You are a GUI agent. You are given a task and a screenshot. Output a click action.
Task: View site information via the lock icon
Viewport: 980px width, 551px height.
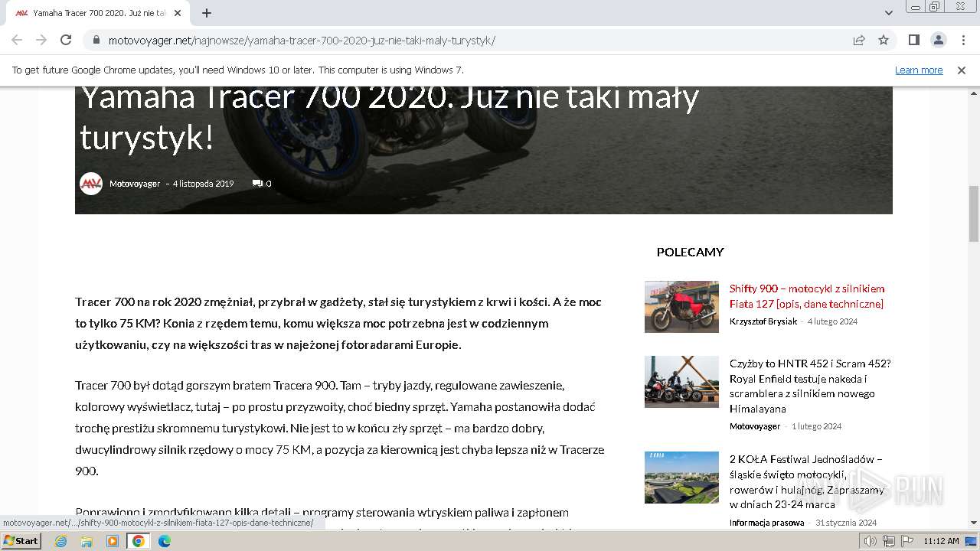click(96, 40)
